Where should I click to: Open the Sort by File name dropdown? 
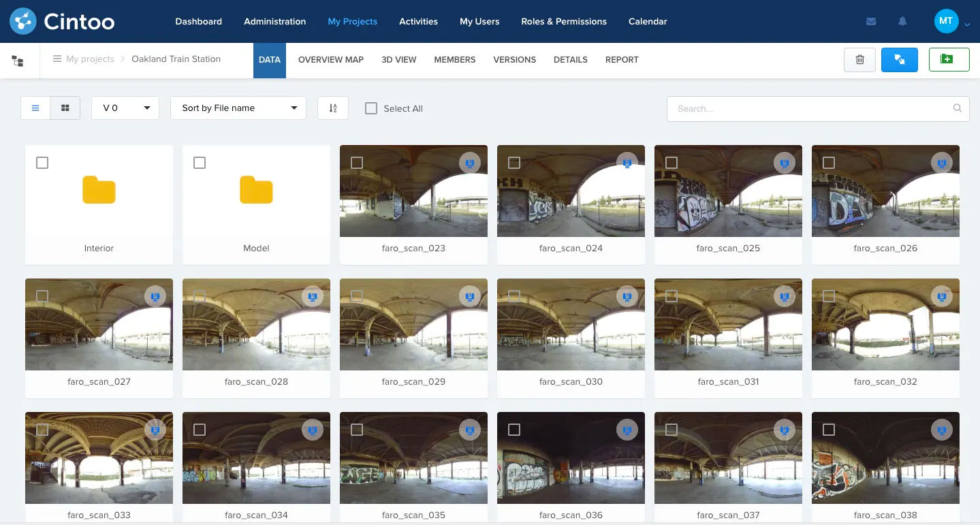[238, 108]
